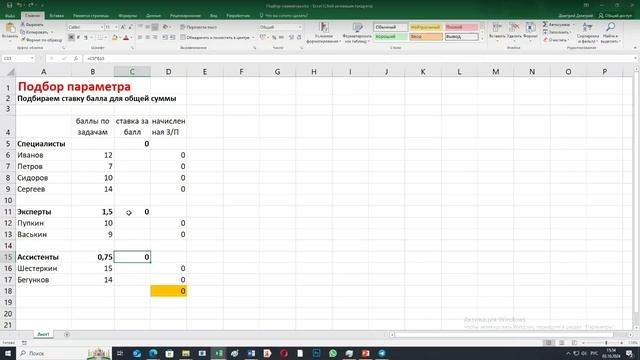Select the Лист1 sheet tab
Screen dimensions: 640x360
pyautogui.click(x=43, y=334)
